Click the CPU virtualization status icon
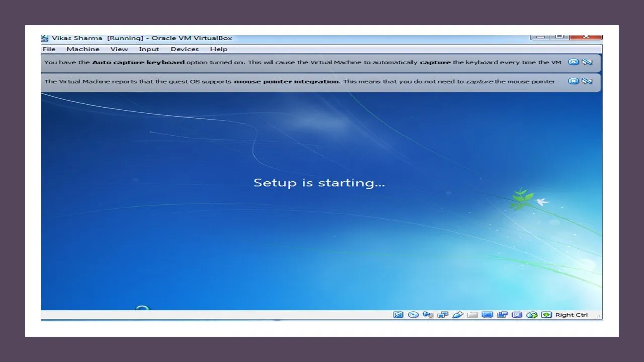Screen dimensions: 644x362 (517, 315)
